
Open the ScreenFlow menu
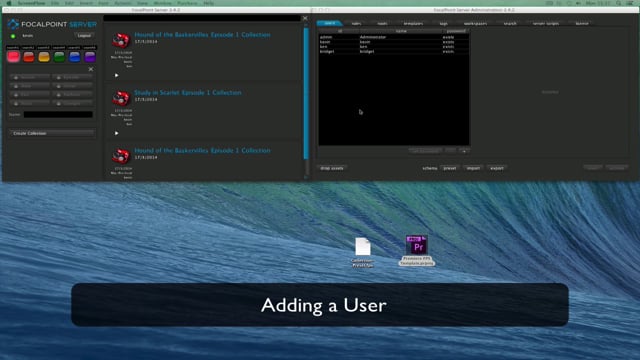(31, 3)
